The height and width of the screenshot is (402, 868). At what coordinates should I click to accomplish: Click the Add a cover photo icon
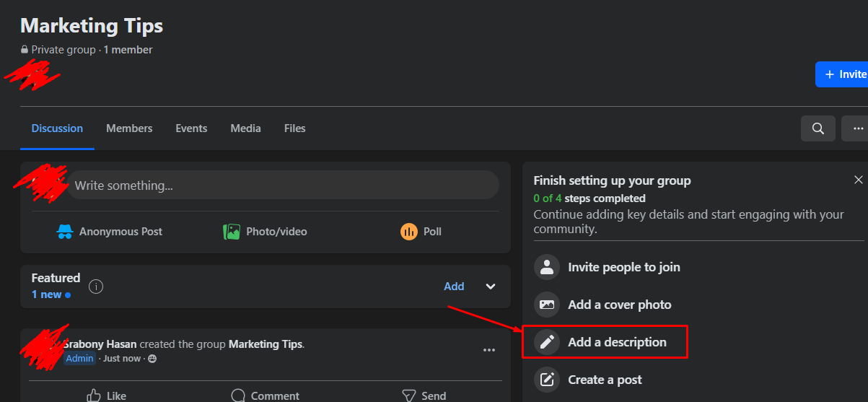click(x=547, y=305)
